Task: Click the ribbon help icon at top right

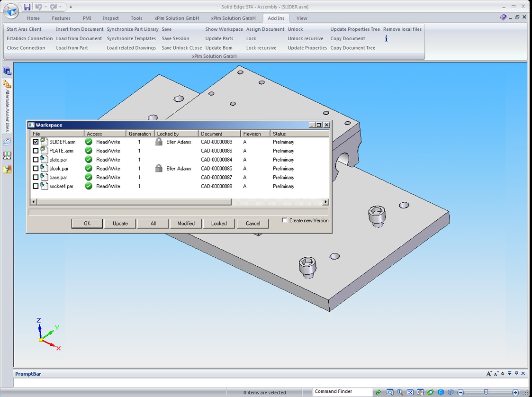Action: pos(503,18)
